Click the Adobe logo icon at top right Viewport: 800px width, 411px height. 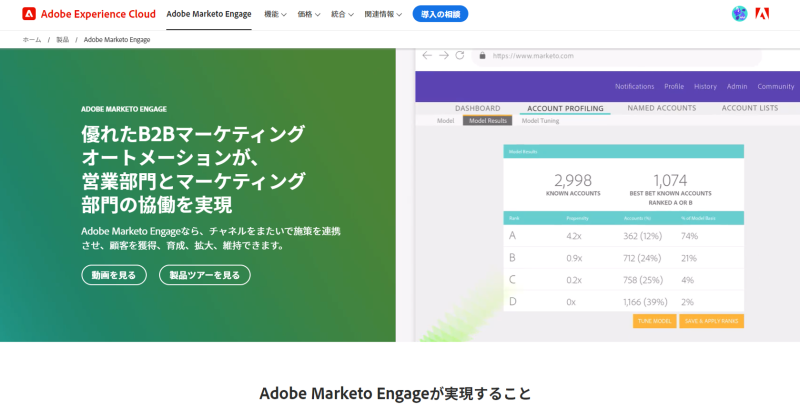[762, 14]
